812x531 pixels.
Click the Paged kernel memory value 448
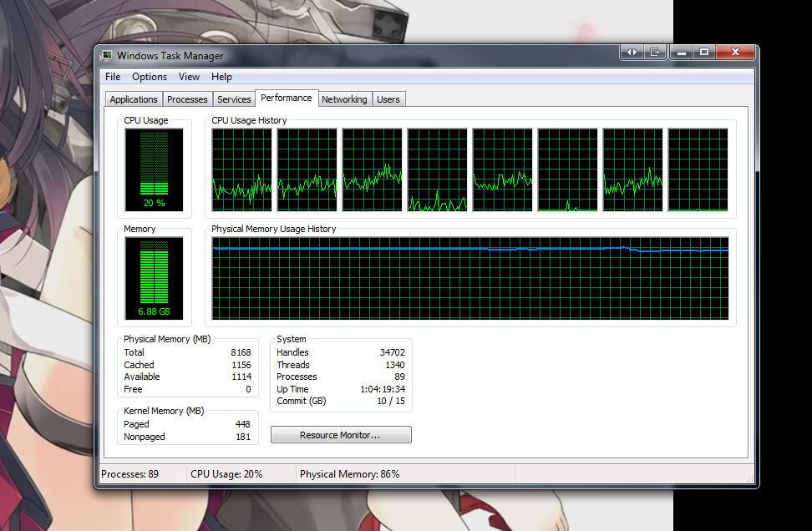pos(243,424)
